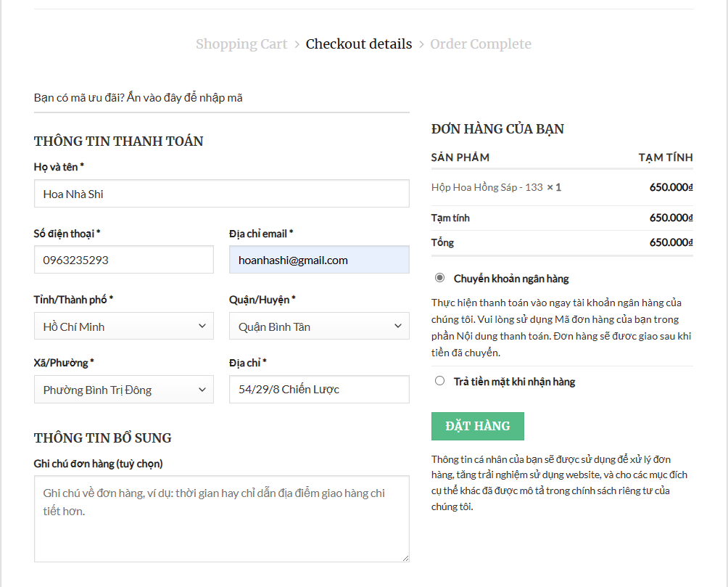Viewport: 728px width, 587px height.
Task: Expand the Tỉnh/Thành phố dropdown
Action: pos(123,327)
